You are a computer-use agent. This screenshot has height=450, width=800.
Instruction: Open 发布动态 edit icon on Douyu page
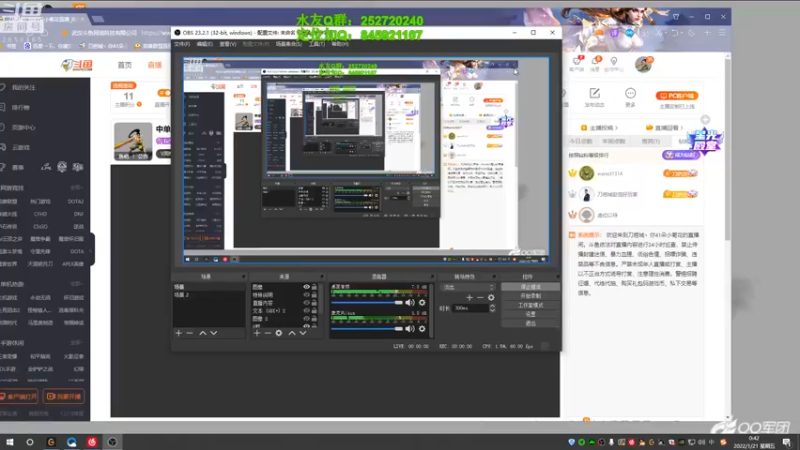click(594, 93)
